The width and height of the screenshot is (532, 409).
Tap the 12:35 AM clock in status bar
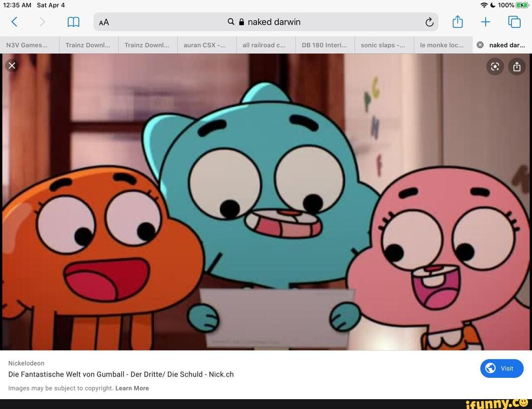[x=17, y=5]
